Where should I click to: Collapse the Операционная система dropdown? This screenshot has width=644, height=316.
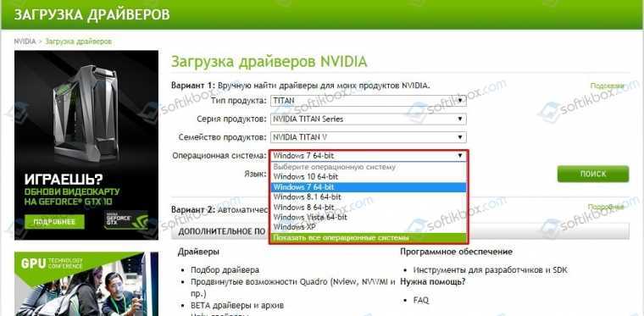369,156
